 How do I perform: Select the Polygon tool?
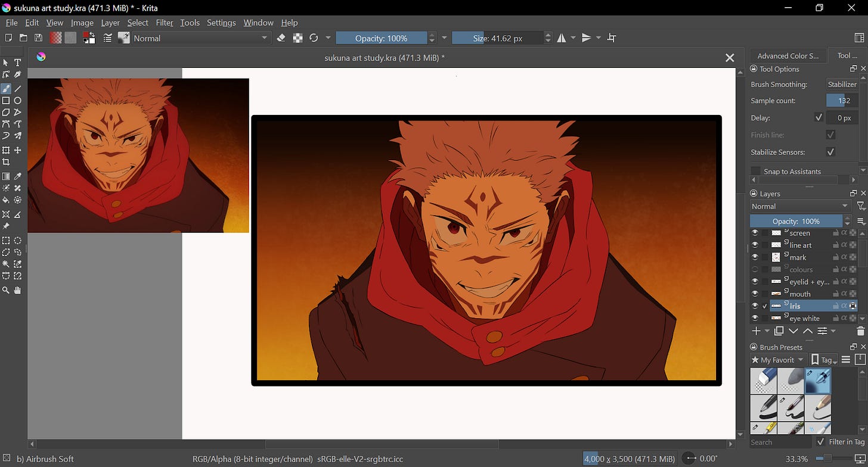pos(6,112)
